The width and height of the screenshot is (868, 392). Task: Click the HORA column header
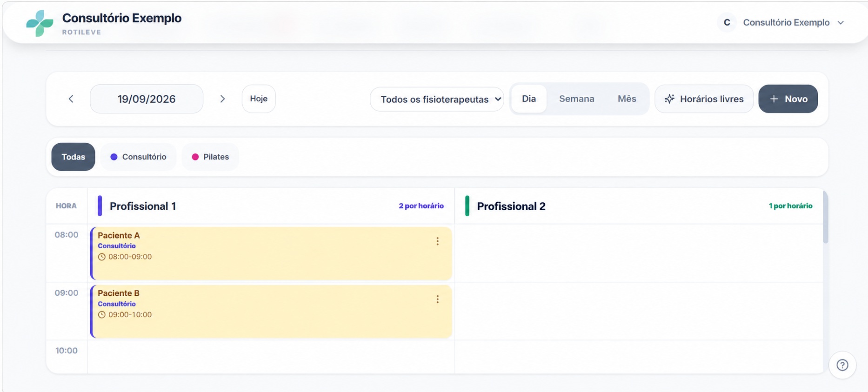coord(66,206)
